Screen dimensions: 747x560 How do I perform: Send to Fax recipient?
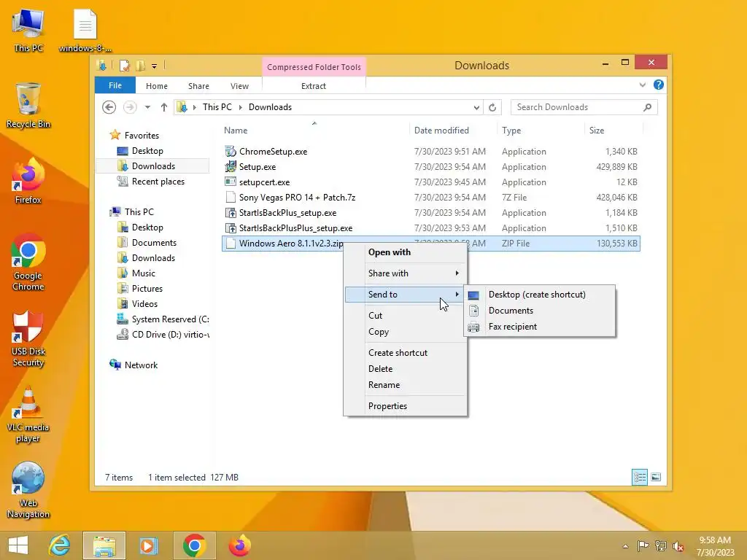pos(539,327)
